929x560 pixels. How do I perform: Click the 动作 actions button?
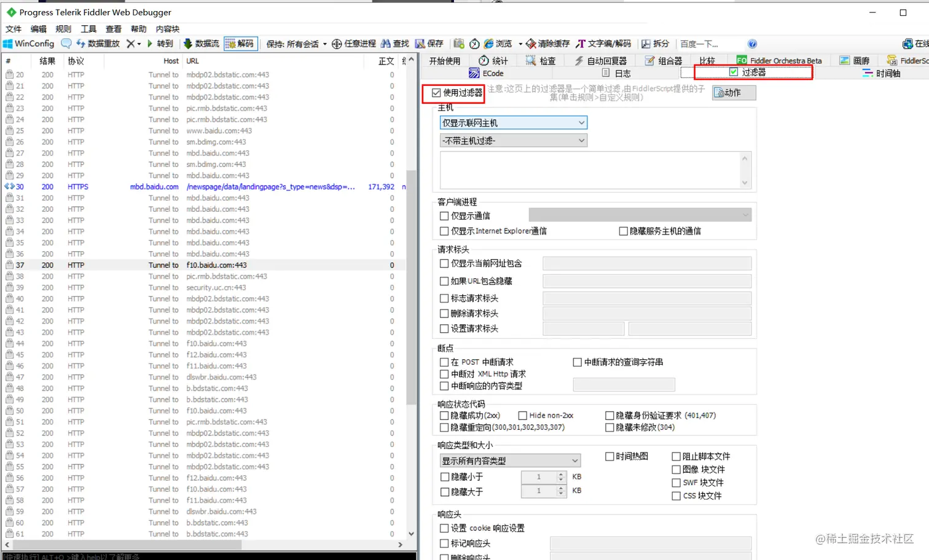[734, 93]
